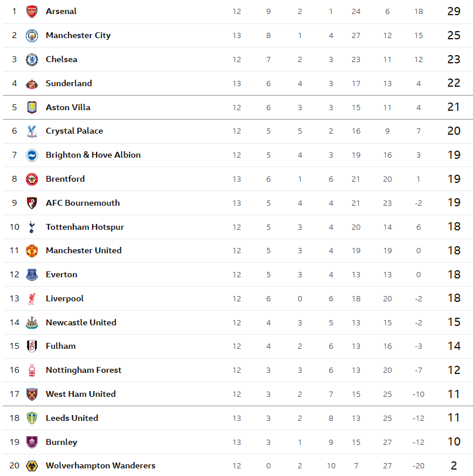
Task: Open the Manchester United team page
Action: click(84, 250)
